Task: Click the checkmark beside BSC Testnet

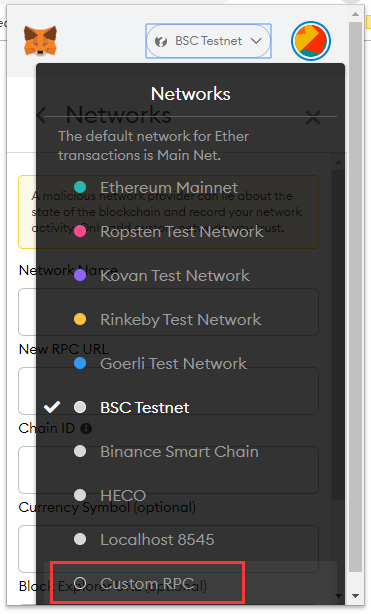Action: click(52, 407)
